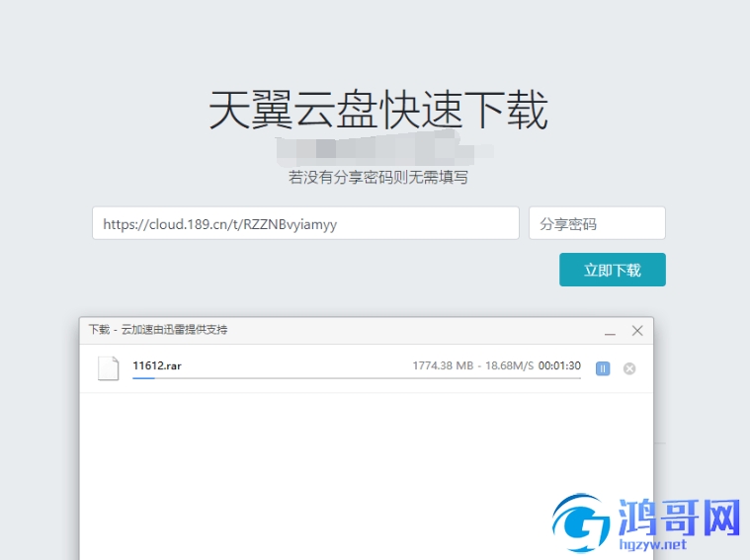
Task: Focus the 分享密码 password field
Action: point(597,223)
